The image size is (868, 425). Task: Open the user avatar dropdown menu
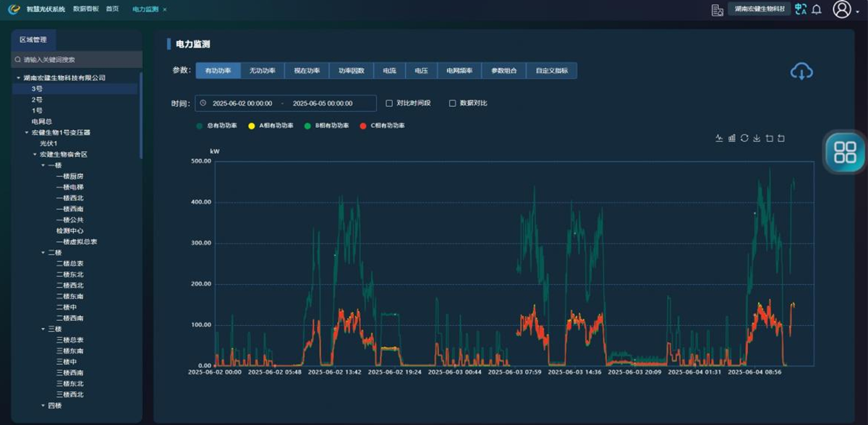click(843, 9)
